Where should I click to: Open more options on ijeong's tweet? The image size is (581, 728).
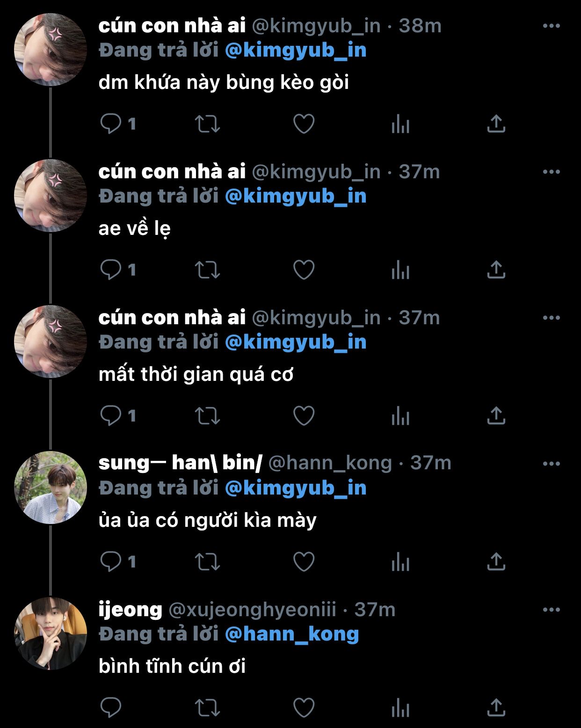[551, 610]
